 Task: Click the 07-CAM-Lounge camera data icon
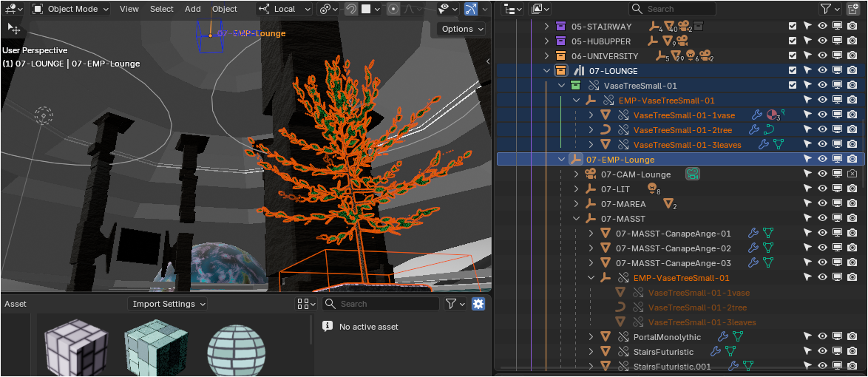pos(693,174)
